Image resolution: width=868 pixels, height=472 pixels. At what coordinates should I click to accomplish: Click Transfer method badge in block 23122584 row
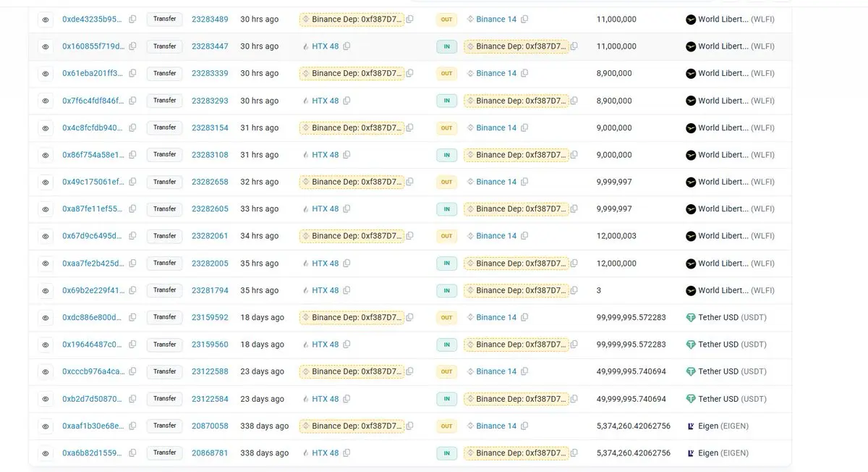coord(165,399)
